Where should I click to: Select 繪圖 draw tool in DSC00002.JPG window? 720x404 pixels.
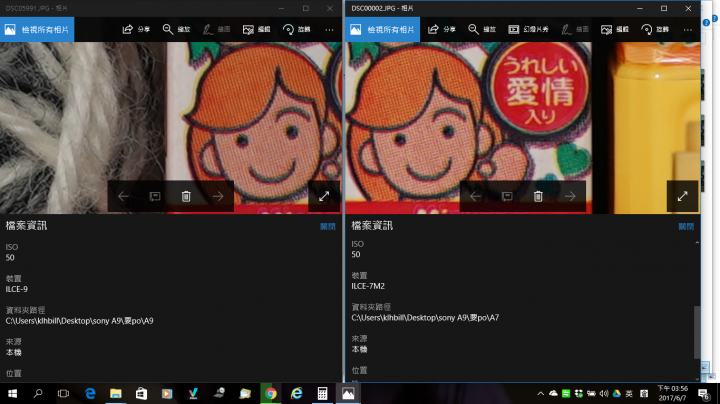click(575, 29)
